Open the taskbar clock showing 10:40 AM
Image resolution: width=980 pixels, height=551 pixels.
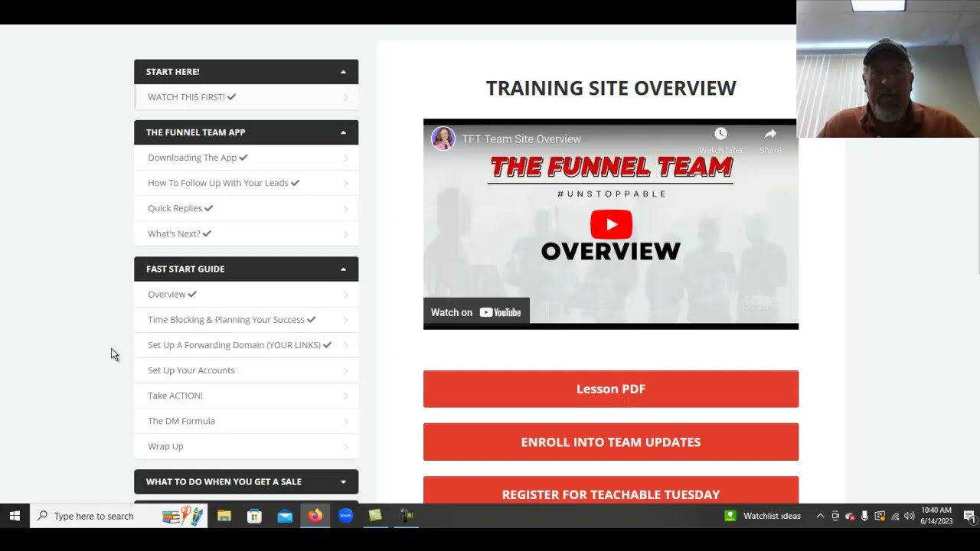point(937,516)
